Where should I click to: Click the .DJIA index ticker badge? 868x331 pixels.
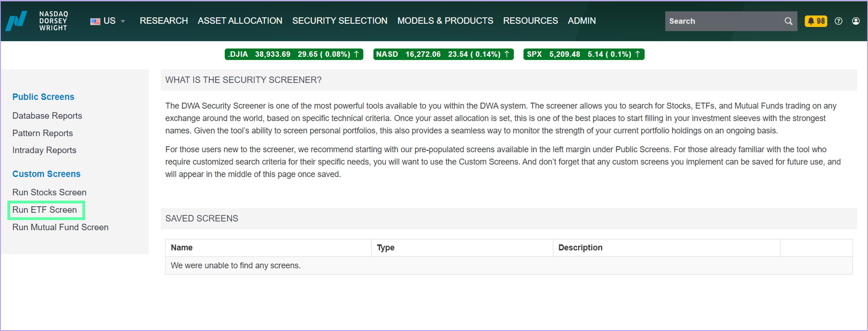[294, 54]
